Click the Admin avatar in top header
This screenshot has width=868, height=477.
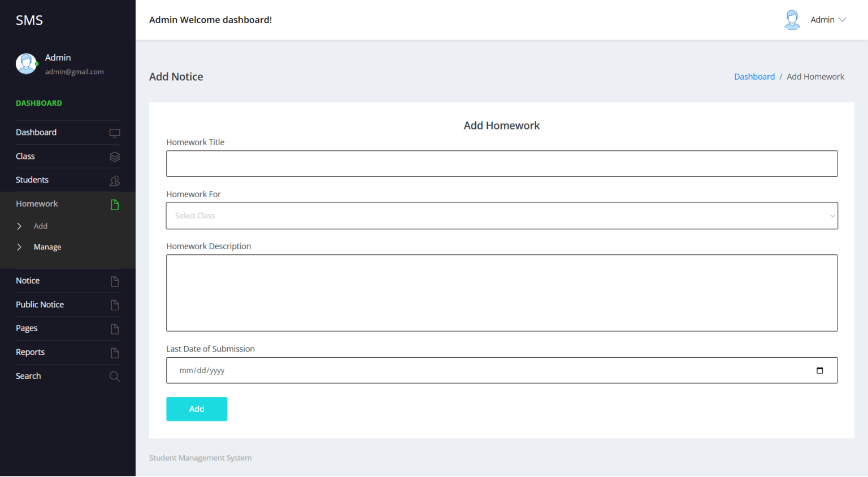click(792, 20)
